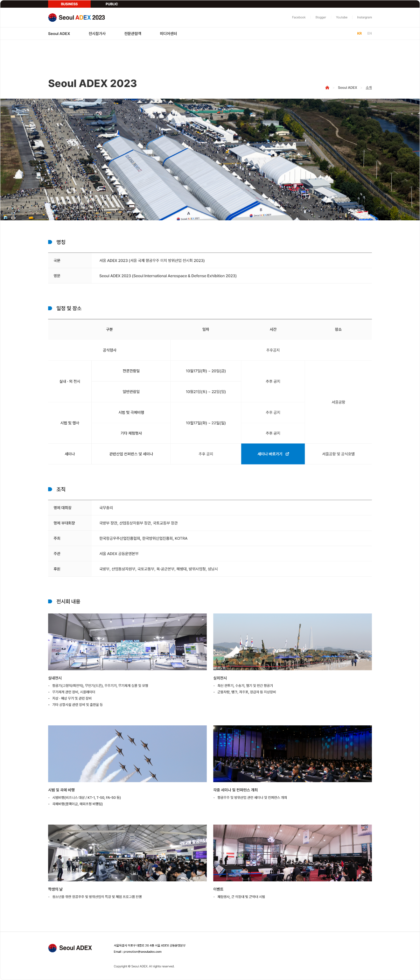Click the 10월17일(화) ~ 22일(일) date cell
The image size is (420, 980).
point(205,422)
